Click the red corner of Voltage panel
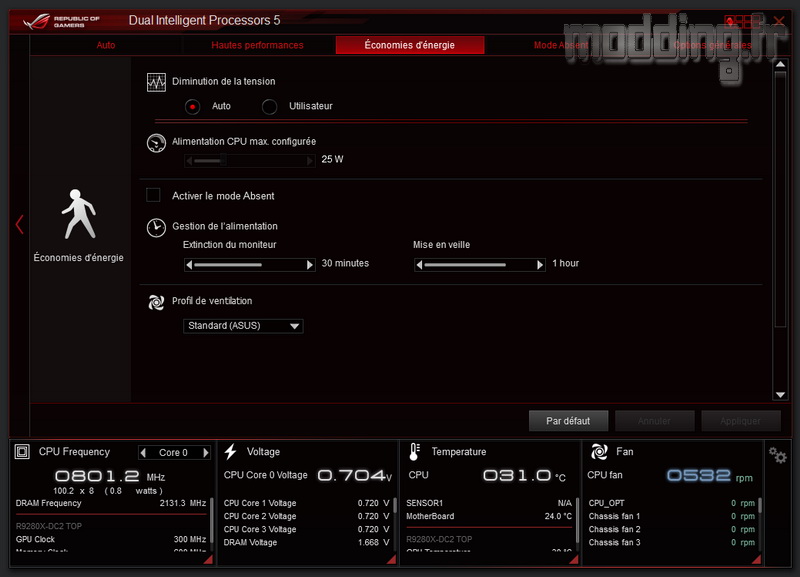Screen dimensions: 800x577 point(391,560)
